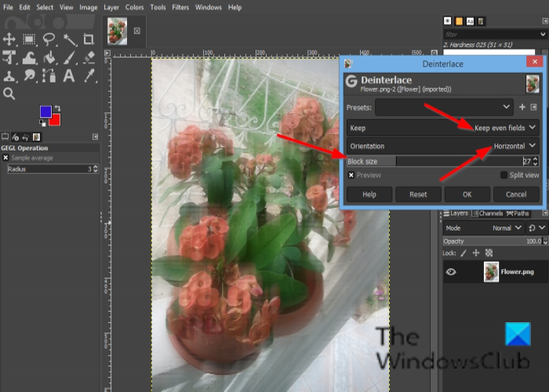Screen dimensions: 549x392
Task: Select the Rectangle Select tool
Action: pos(30,38)
